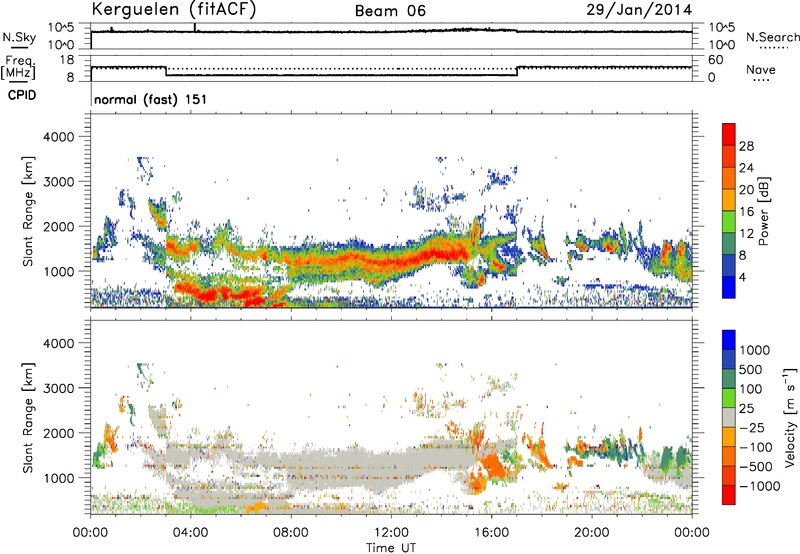Click the '25' velocity colorbar label
The height and width of the screenshot is (554, 800).
(x=747, y=409)
